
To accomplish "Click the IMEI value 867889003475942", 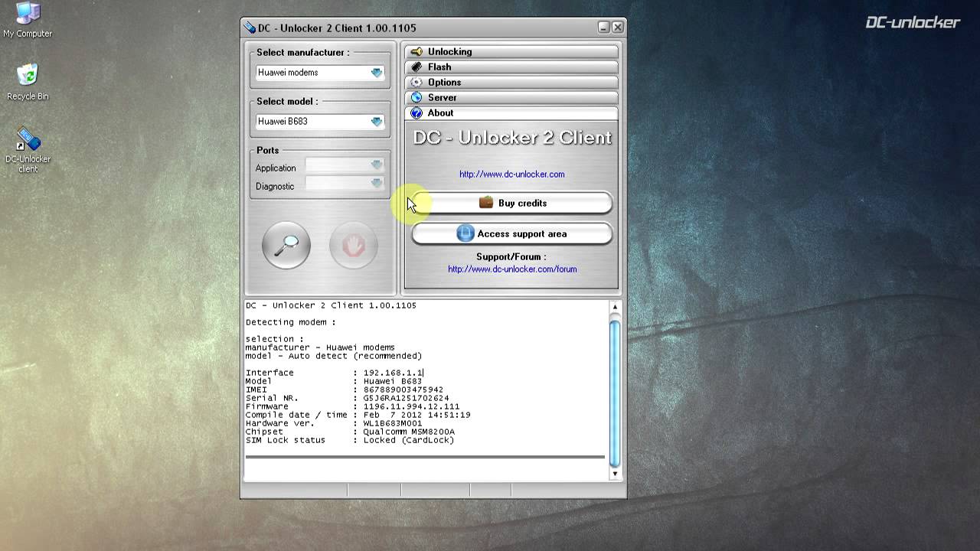I will pyautogui.click(x=403, y=390).
